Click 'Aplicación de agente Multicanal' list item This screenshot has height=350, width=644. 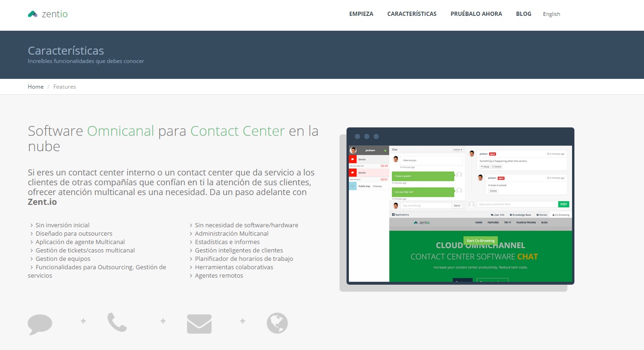[x=80, y=242]
